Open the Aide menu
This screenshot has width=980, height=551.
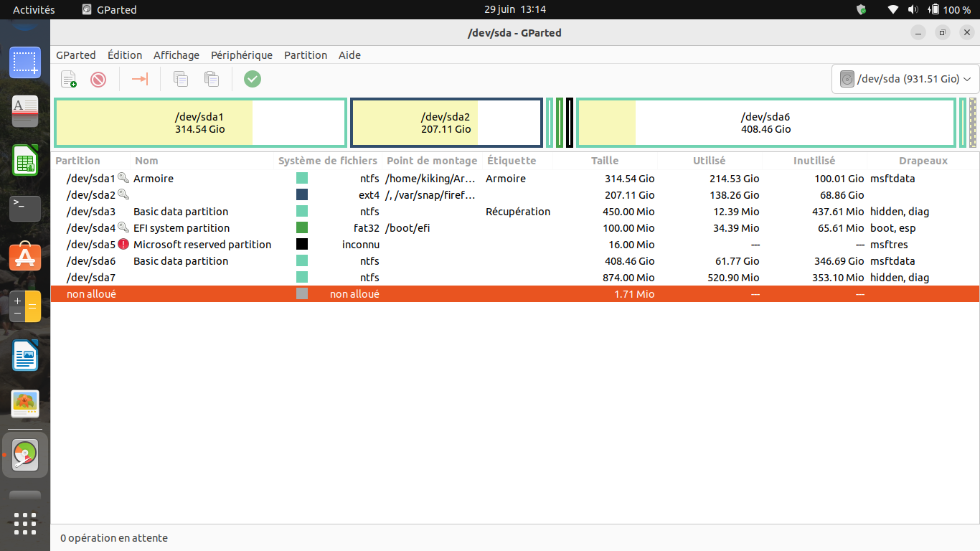[349, 55]
